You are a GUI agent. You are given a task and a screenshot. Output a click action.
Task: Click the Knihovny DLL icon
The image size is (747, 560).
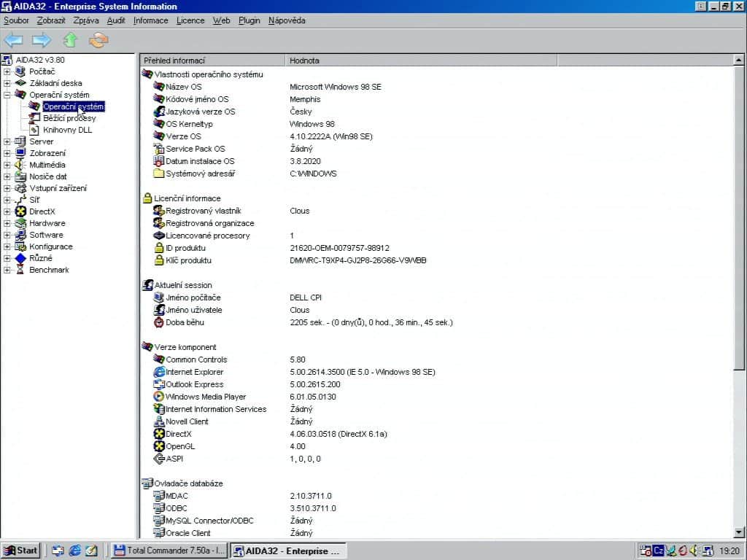click(34, 130)
